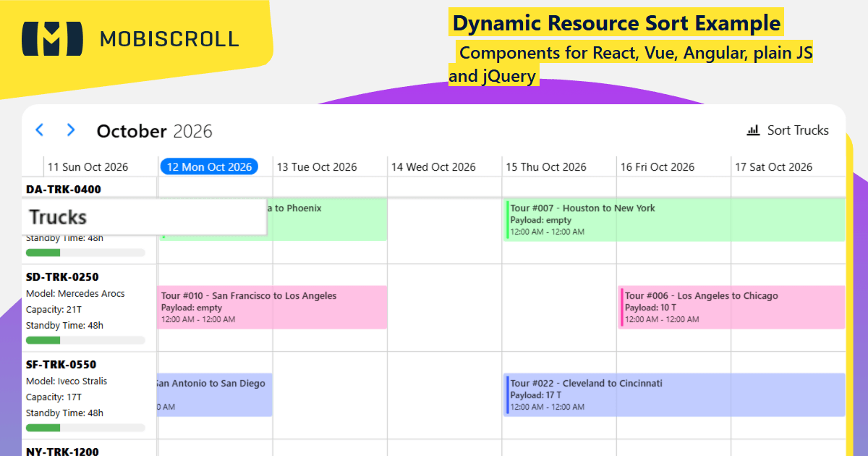This screenshot has width=868, height=456.
Task: Click the SF-TRK-0550 truck label
Action: tap(61, 365)
